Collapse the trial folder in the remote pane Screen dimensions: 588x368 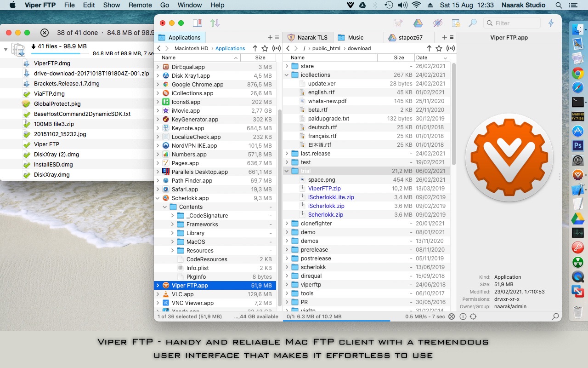[287, 171]
